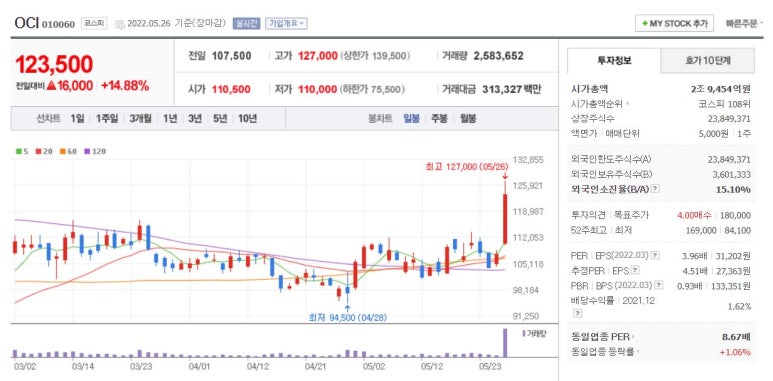The width and height of the screenshot is (773, 381).
Task: Click the 고가 value 127,000
Action: 317,56
